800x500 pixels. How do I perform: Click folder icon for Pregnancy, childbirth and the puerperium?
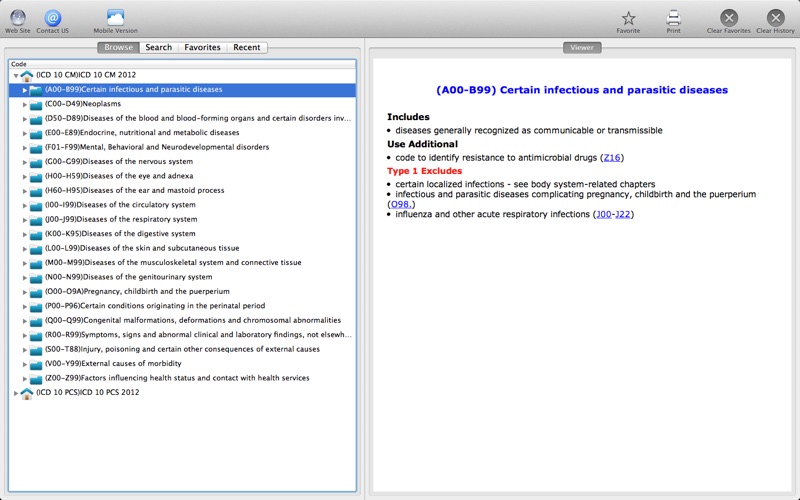coord(36,292)
